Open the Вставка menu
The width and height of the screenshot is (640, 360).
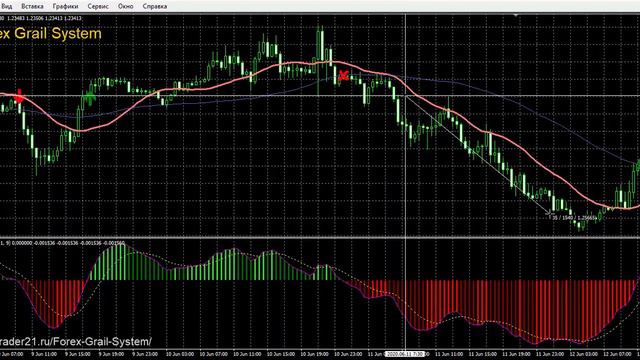[x=32, y=7]
